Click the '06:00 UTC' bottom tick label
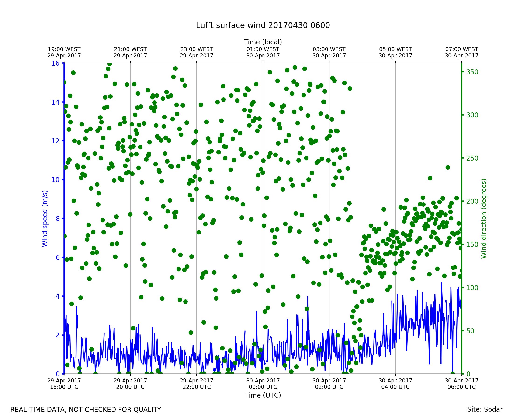Screen dimensions: 513x420 (461, 387)
